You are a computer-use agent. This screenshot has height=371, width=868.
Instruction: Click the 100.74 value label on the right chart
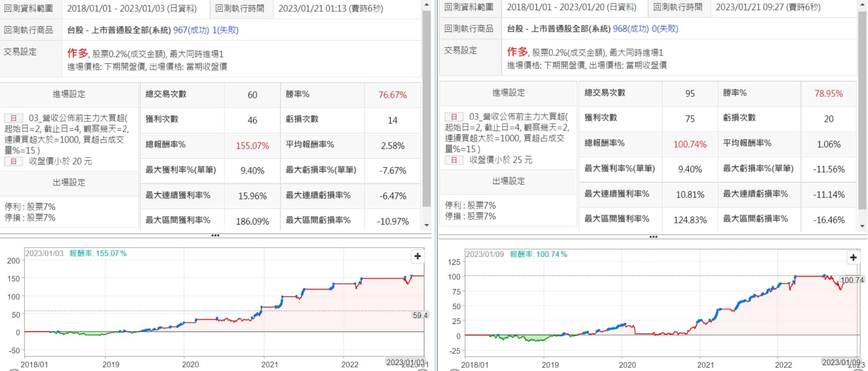[x=852, y=280]
